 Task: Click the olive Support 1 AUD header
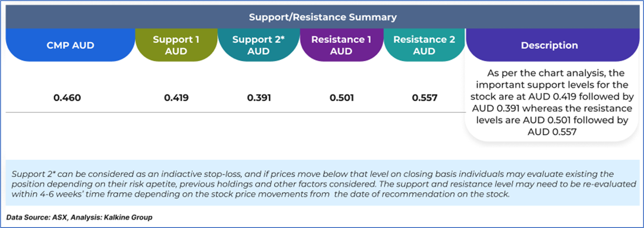(x=176, y=45)
